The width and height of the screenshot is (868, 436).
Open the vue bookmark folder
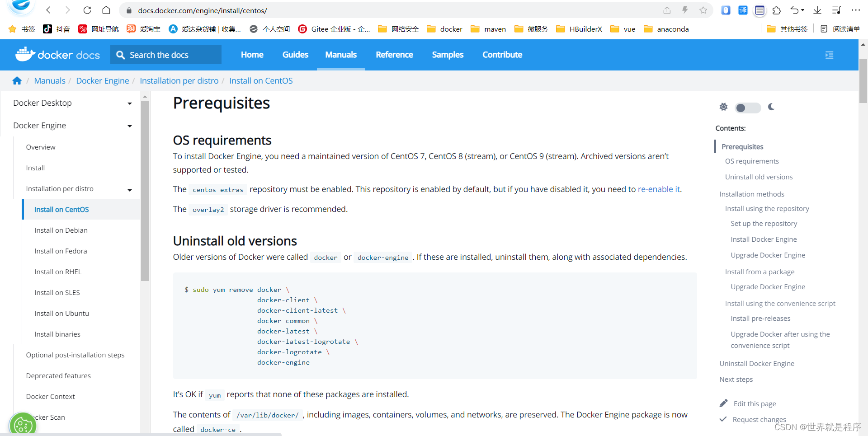point(623,29)
